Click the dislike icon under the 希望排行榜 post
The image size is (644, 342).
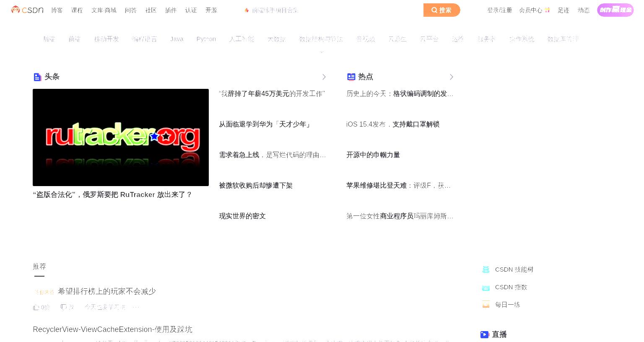pyautogui.click(x=64, y=307)
